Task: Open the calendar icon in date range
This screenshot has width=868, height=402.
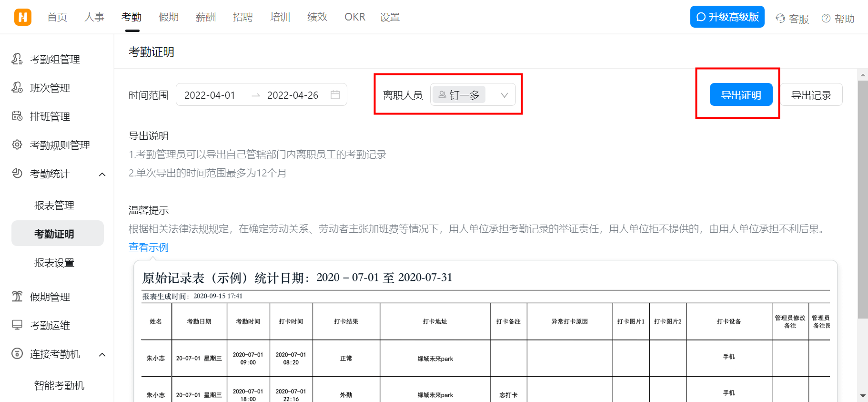Action: point(335,95)
